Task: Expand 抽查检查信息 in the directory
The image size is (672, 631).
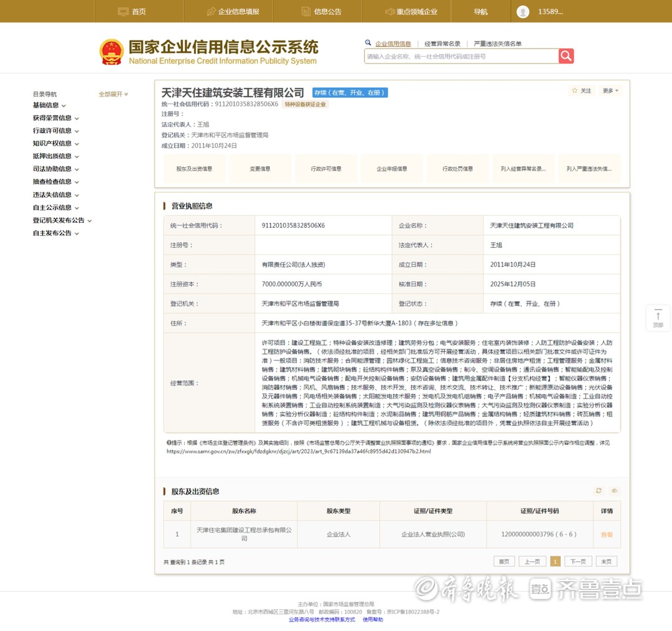Action: tap(56, 182)
